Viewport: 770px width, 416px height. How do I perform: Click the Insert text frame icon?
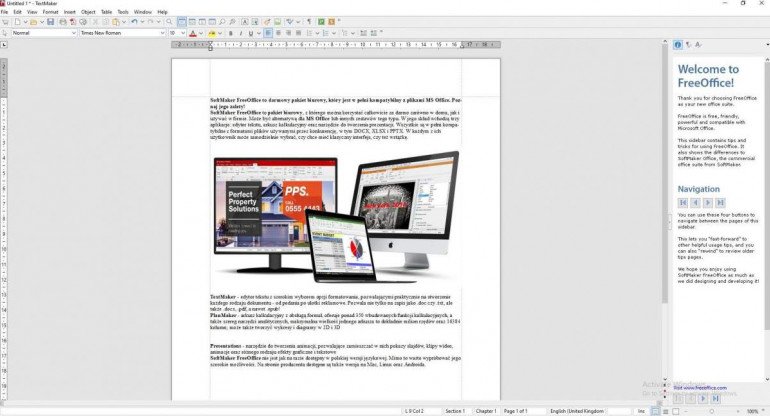(x=245, y=22)
